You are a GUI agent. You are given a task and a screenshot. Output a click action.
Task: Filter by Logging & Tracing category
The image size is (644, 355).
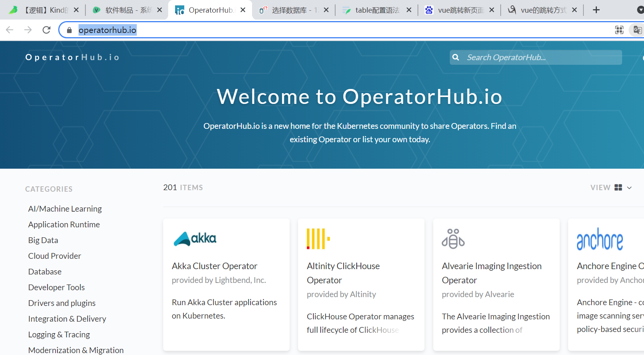click(x=59, y=335)
